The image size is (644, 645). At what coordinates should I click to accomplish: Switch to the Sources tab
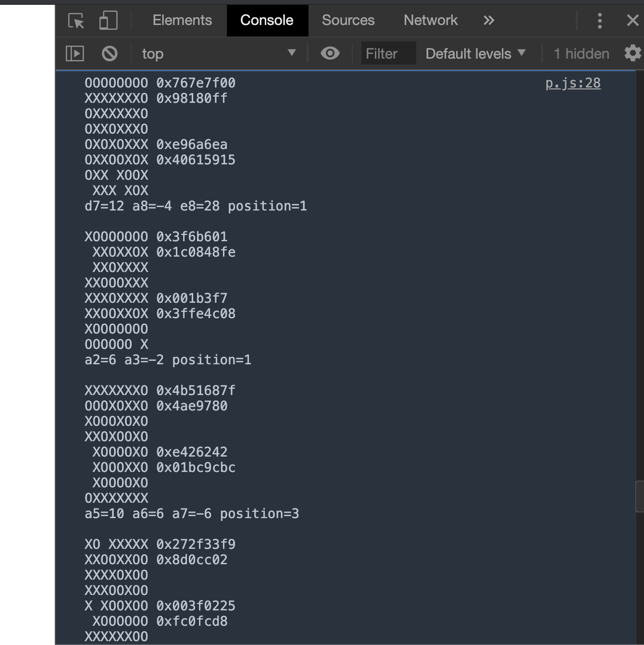coord(348,20)
